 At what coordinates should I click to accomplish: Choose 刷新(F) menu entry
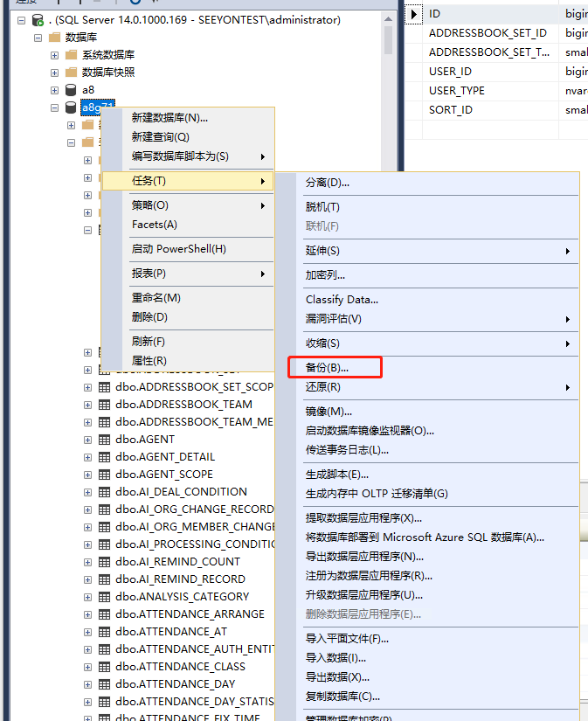(188, 341)
